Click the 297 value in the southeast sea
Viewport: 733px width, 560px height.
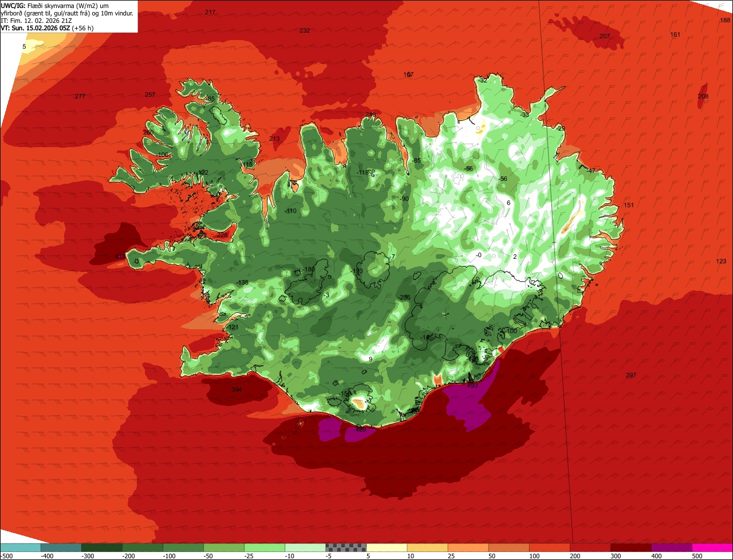[x=630, y=375]
